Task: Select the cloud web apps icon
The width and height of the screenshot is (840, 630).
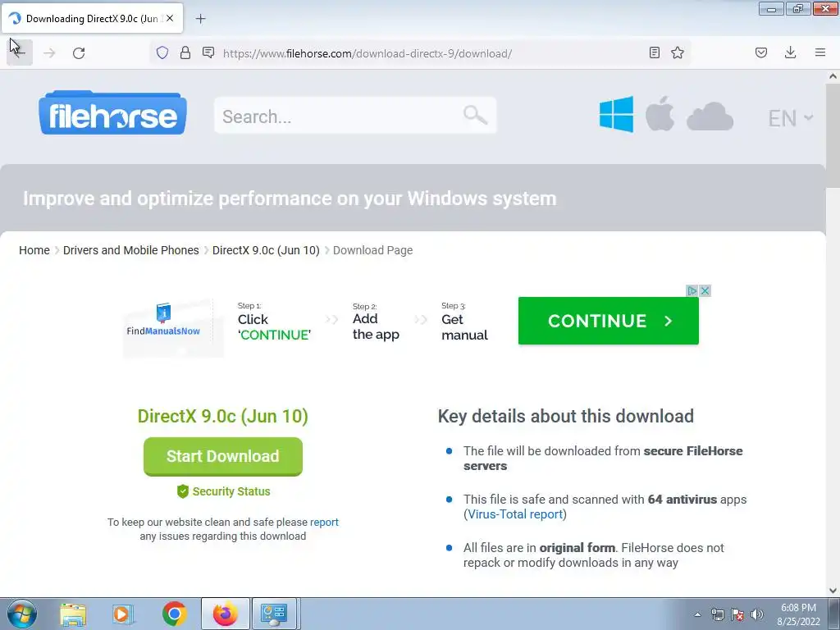Action: pos(710,116)
